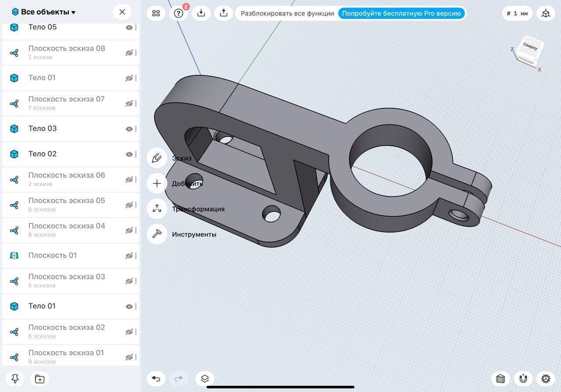Redo the undone action
The width and height of the screenshot is (561, 392).
[178, 378]
